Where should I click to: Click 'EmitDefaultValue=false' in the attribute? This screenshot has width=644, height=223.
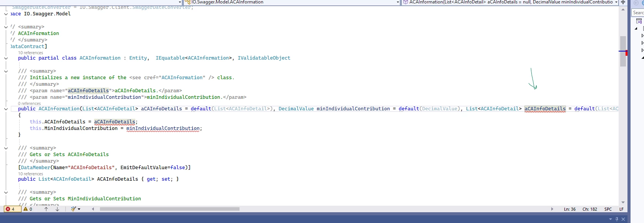point(153,168)
